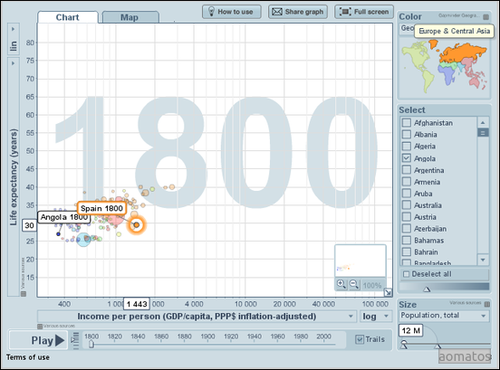This screenshot has height=370, width=500.
Task: Check the Albania checkbox
Action: [406, 134]
